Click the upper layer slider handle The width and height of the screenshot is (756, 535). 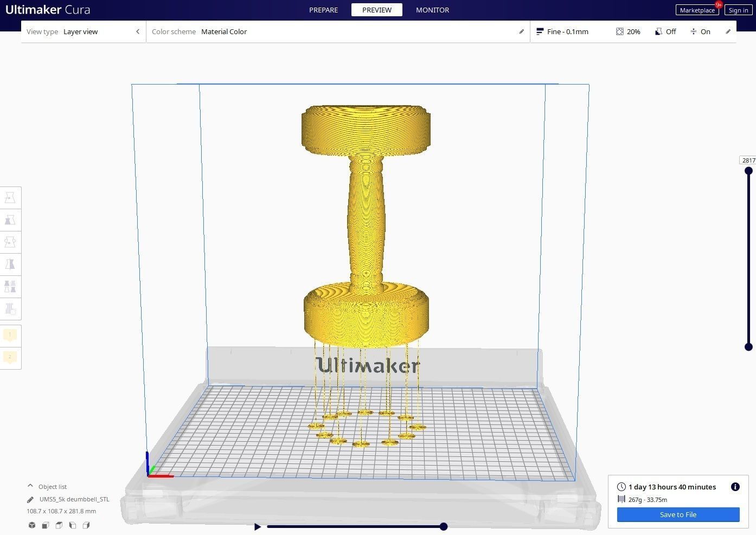[x=749, y=171]
